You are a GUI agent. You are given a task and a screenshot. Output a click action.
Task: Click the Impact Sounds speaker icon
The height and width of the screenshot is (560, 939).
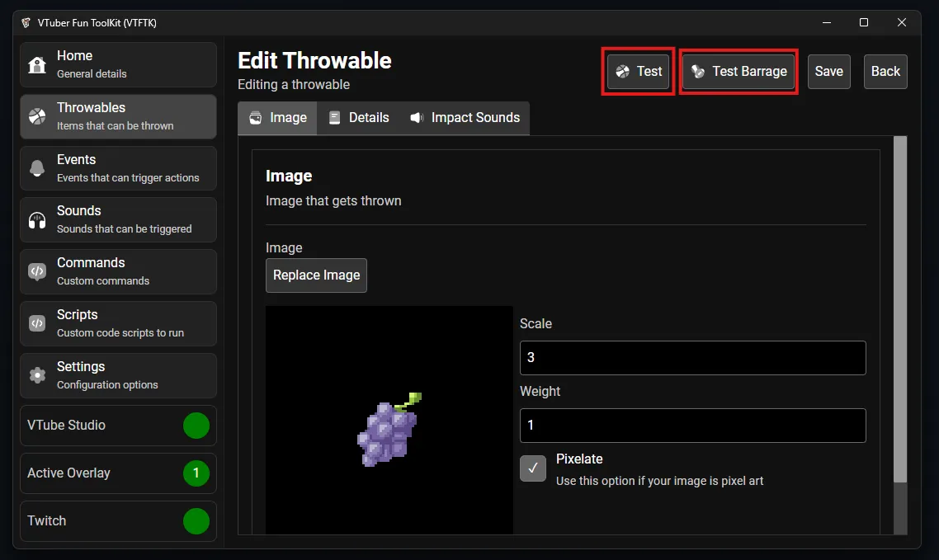click(x=418, y=118)
